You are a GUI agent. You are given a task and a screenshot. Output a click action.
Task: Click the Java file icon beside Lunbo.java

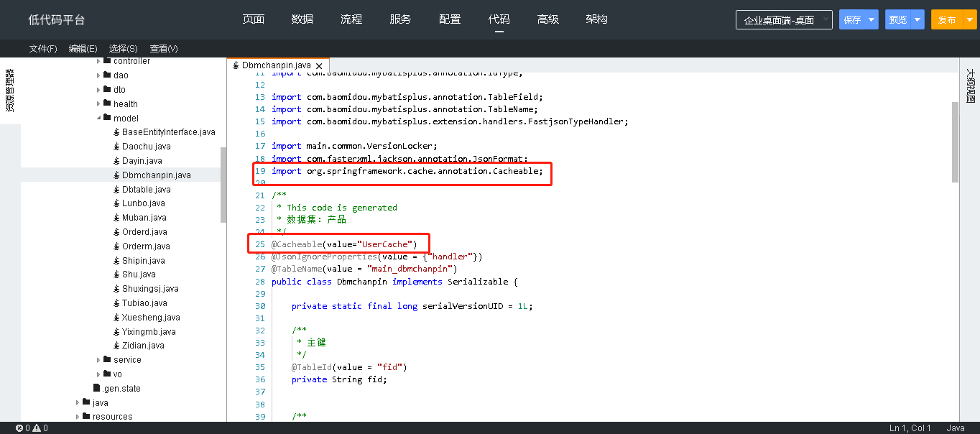point(116,203)
